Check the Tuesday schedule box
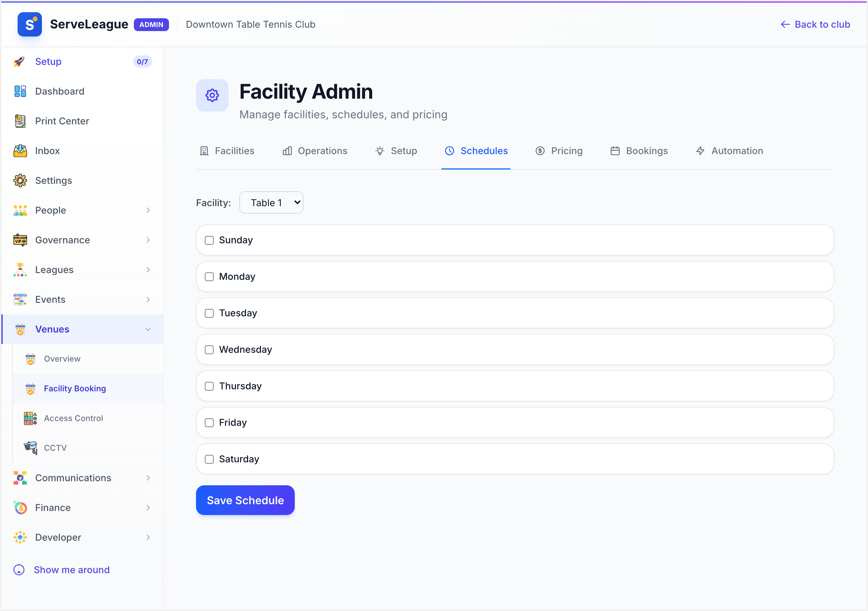This screenshot has height=611, width=868. coord(209,313)
